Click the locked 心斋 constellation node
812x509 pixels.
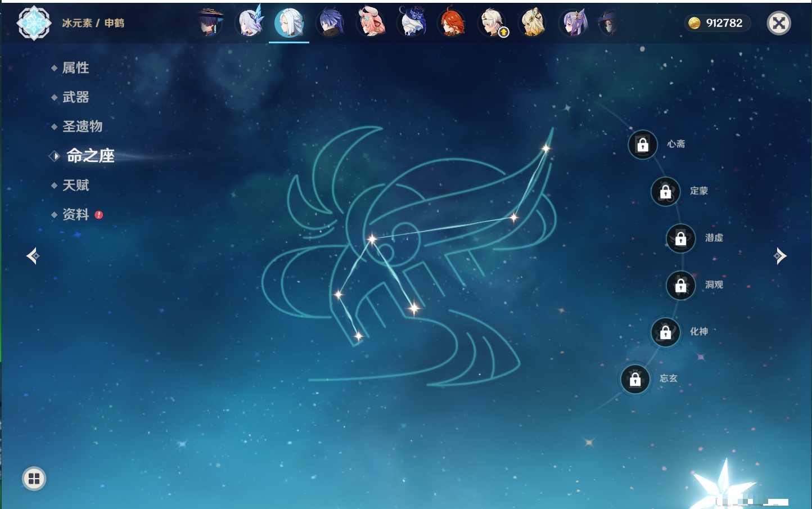(643, 145)
